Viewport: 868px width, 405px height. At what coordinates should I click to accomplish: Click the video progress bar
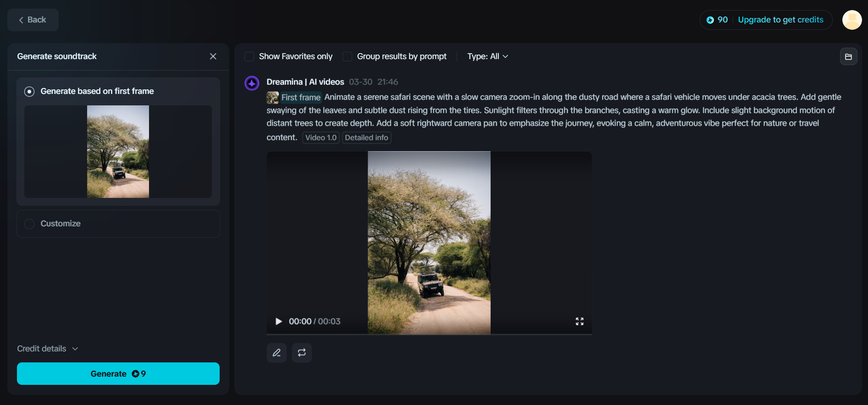[429, 334]
